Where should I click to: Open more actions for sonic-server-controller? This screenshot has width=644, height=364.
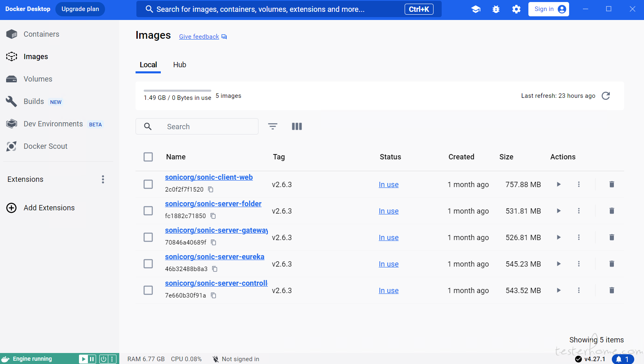(579, 290)
